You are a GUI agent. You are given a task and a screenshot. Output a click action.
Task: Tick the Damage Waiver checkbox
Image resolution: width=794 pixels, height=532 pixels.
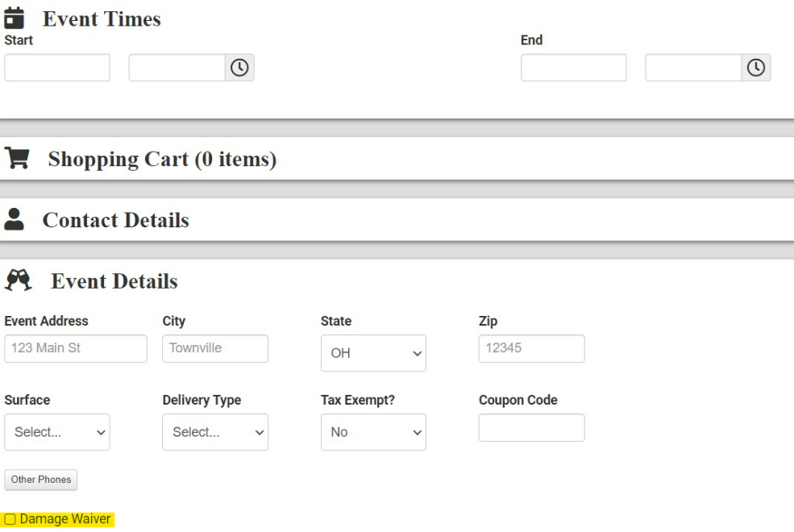tap(10, 519)
